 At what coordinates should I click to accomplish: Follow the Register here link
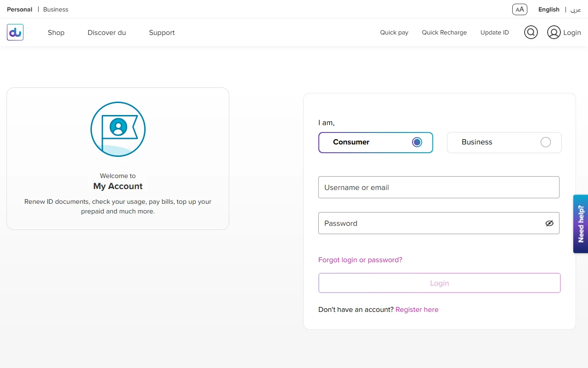[417, 310]
